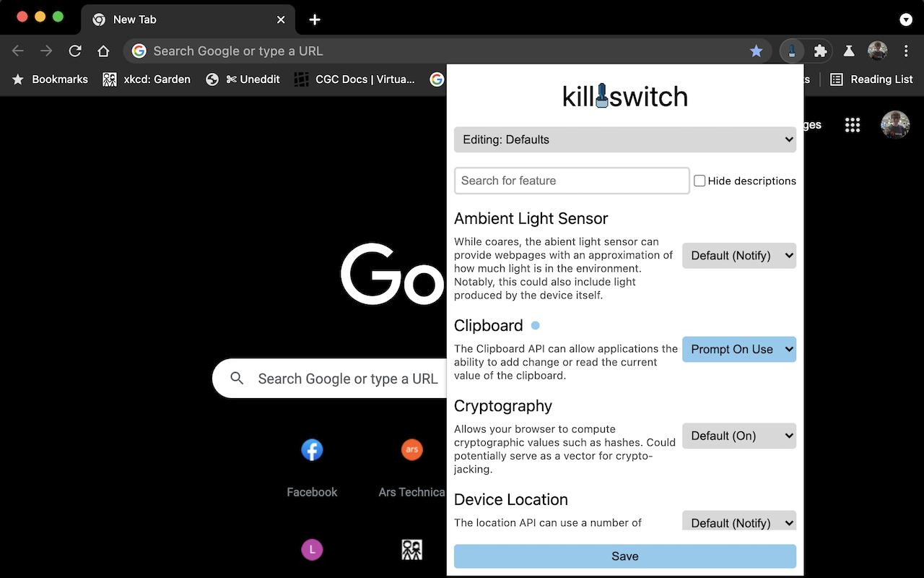Image resolution: width=924 pixels, height=578 pixels.
Task: Reload the current page
Action: point(74,51)
